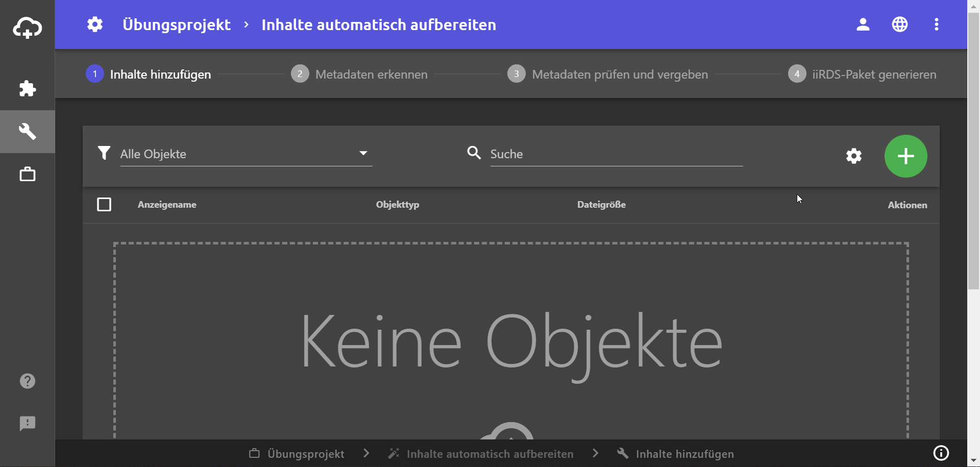Image resolution: width=980 pixels, height=467 pixels.
Task: Click the Keine Objekte drop zone
Action: pyautogui.click(x=511, y=341)
